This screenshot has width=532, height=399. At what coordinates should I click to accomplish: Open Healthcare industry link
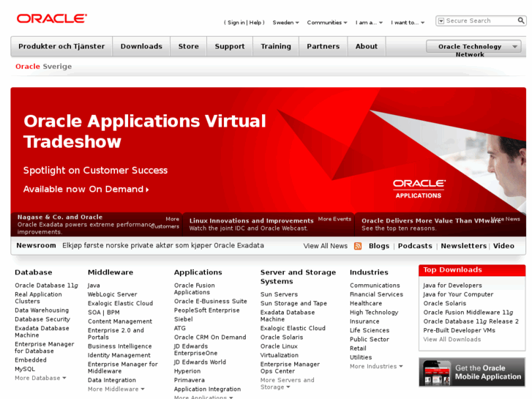pyautogui.click(x=366, y=303)
